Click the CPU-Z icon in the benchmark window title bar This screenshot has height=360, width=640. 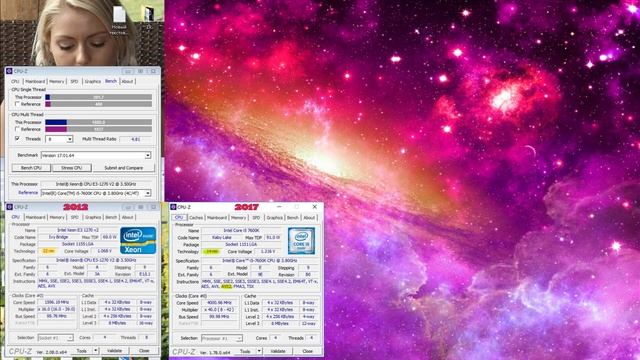click(x=9, y=71)
